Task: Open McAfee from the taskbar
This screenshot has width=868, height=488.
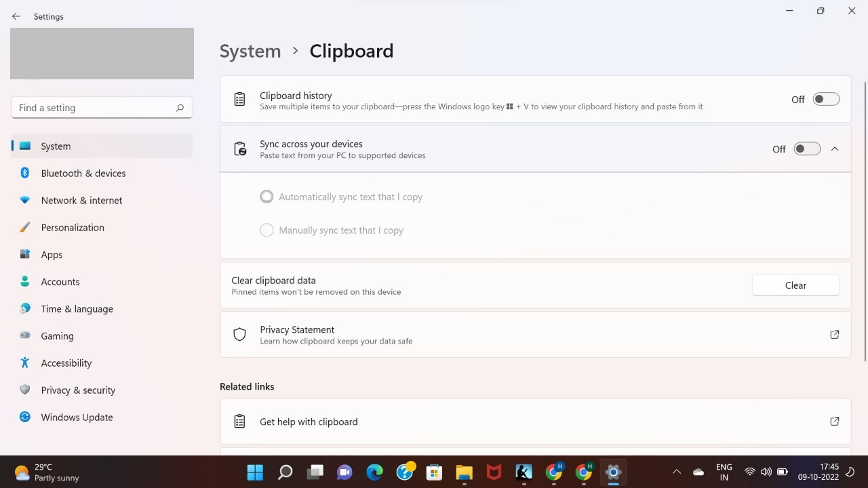Action: tap(493, 472)
